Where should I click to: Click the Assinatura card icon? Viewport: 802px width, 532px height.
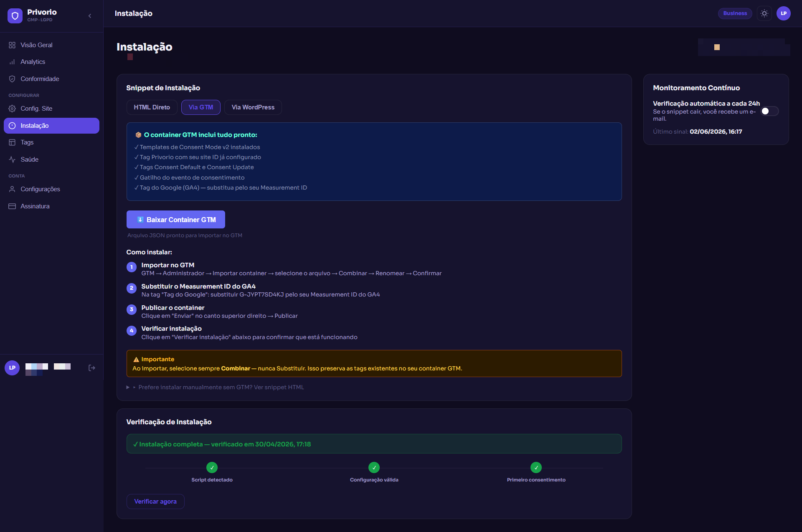tap(12, 206)
